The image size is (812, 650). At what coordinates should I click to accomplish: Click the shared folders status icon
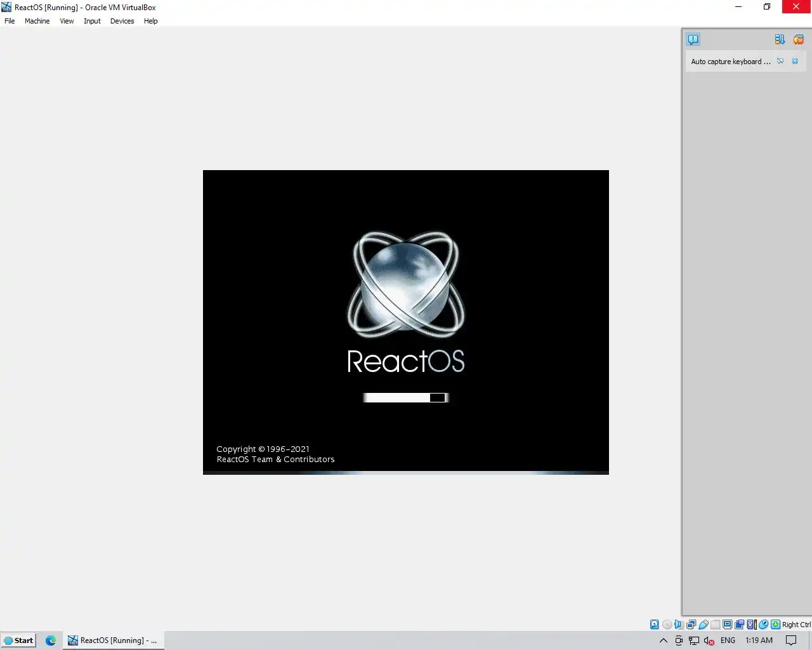coord(715,625)
